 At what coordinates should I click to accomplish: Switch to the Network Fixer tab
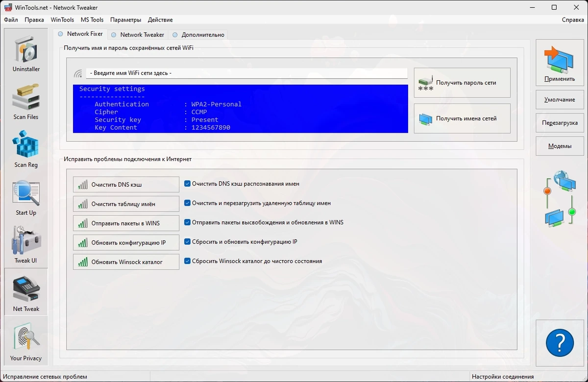pyautogui.click(x=80, y=34)
